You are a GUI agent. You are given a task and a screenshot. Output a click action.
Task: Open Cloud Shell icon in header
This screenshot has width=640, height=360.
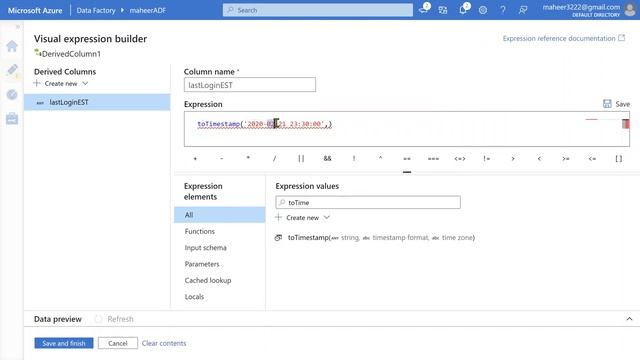click(x=423, y=10)
